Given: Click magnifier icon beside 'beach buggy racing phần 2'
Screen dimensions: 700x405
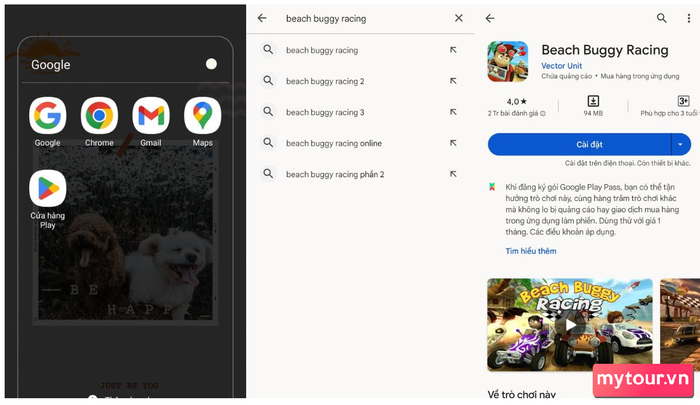Looking at the screenshot, I should click(x=268, y=174).
